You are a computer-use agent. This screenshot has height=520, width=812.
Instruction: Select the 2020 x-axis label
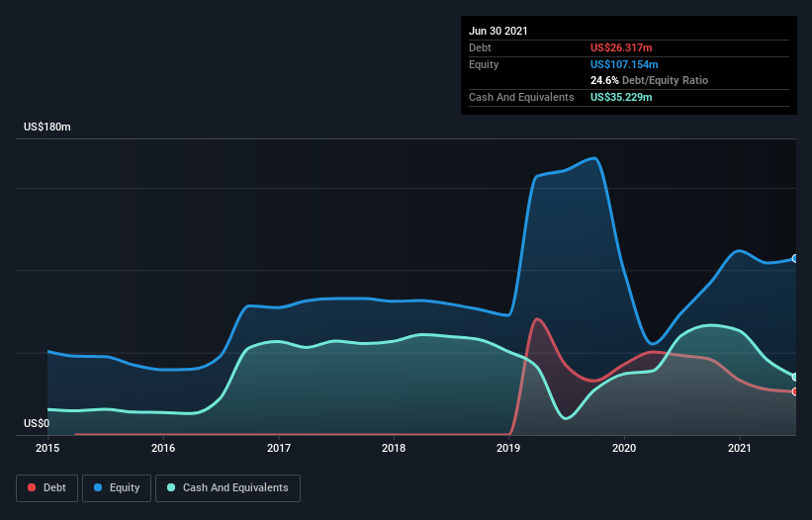coord(624,448)
